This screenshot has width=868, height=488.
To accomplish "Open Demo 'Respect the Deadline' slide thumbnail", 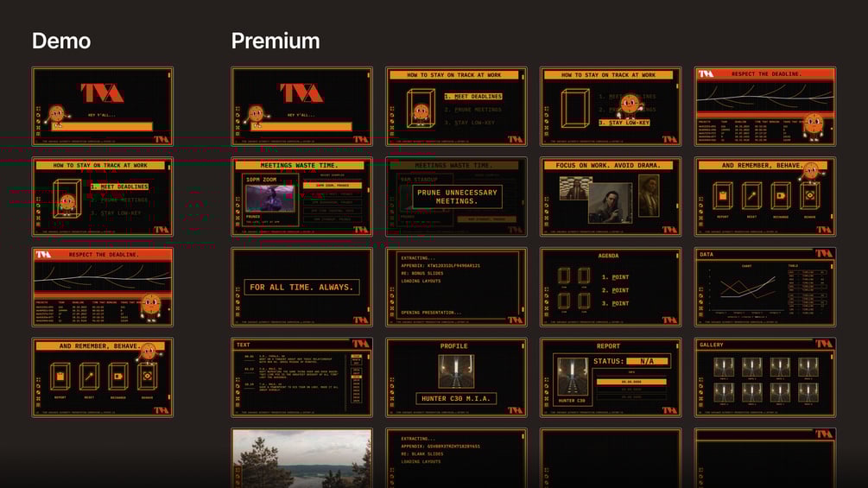I will (103, 287).
